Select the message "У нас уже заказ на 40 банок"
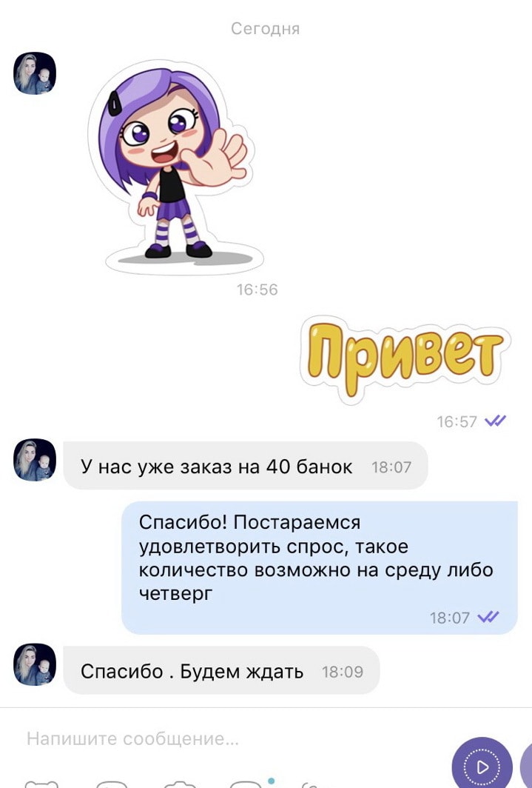 [x=246, y=466]
